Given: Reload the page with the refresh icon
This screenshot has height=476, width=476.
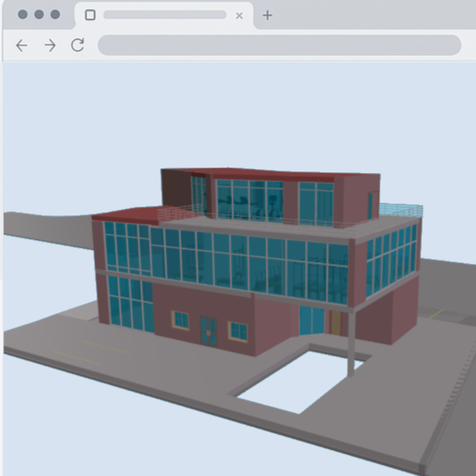Looking at the screenshot, I should click(x=78, y=45).
